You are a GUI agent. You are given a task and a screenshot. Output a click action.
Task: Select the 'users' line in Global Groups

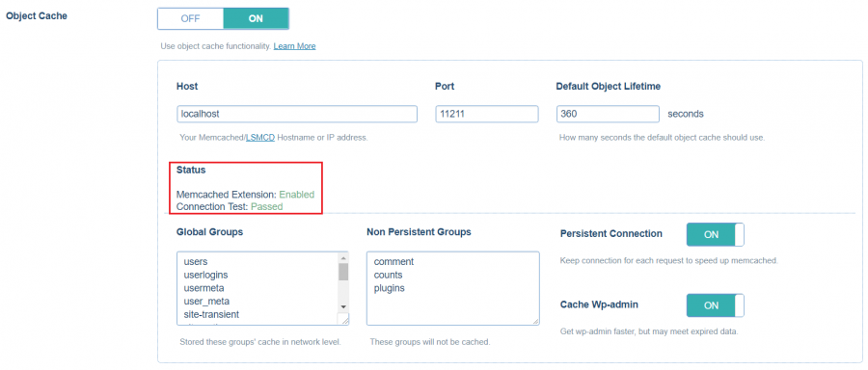point(196,261)
